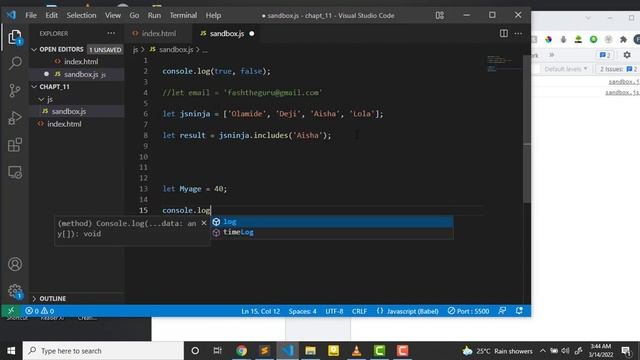Open the Selection menu
The width and height of the screenshot is (640, 360).
[81, 16]
